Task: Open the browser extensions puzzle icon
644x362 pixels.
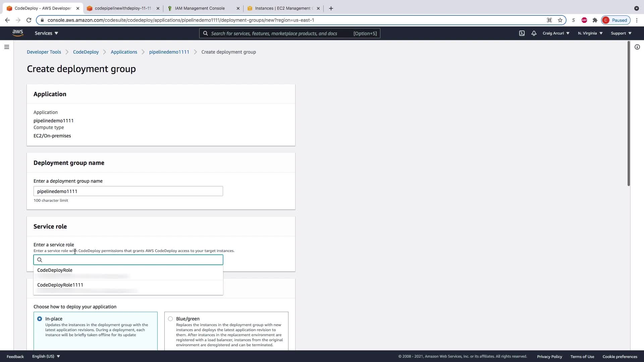Action: 595,20
